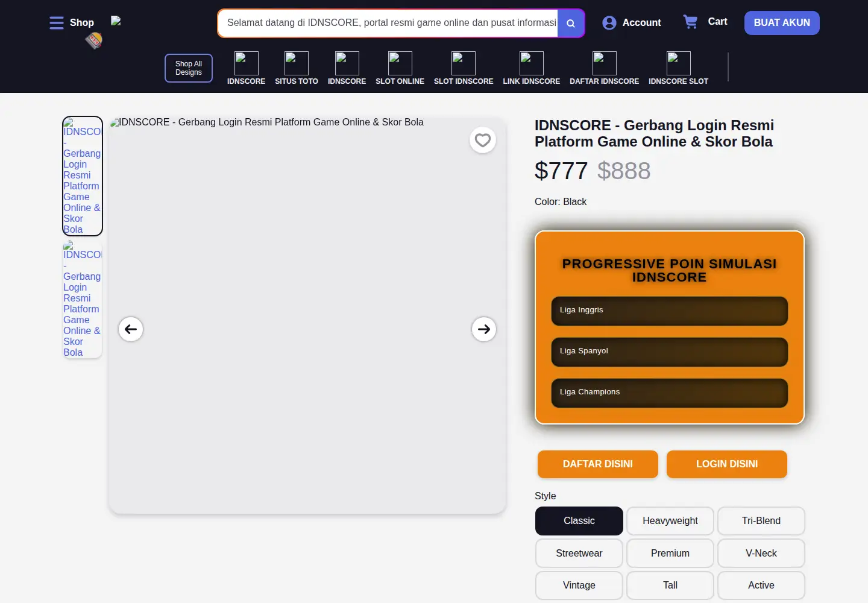Select the Classic style option
Viewport: 868px width, 603px height.
[579, 521]
